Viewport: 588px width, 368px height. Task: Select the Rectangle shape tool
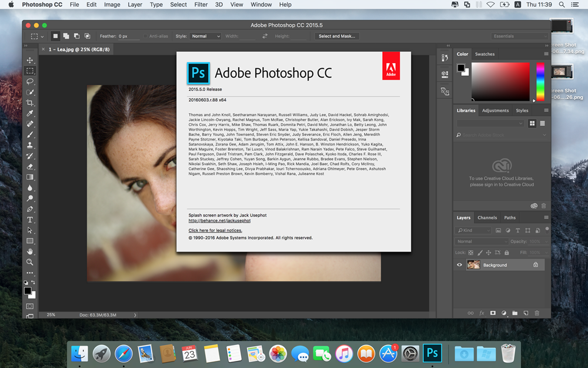tap(29, 241)
